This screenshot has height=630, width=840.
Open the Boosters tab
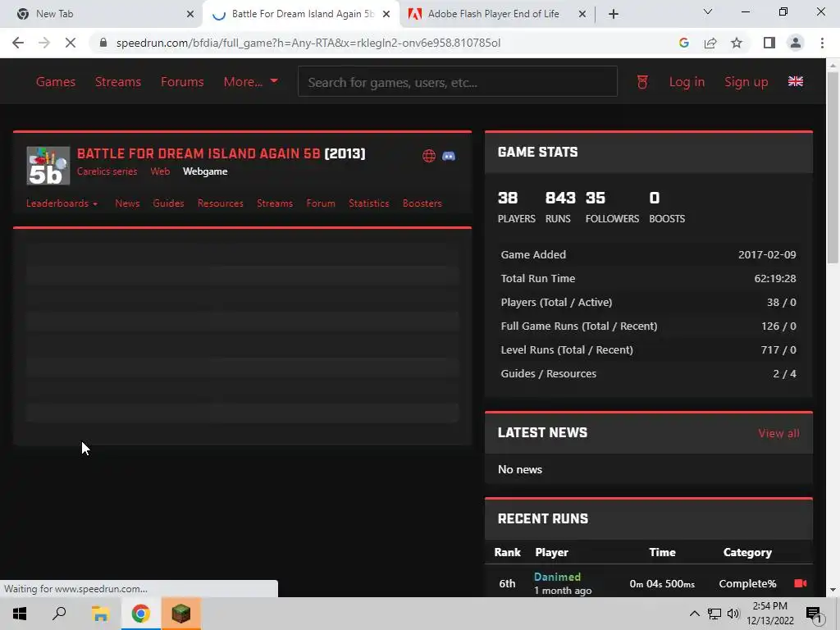[x=422, y=203]
